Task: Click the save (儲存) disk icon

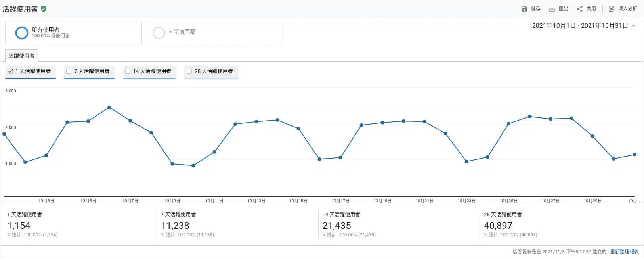Action: pyautogui.click(x=524, y=9)
